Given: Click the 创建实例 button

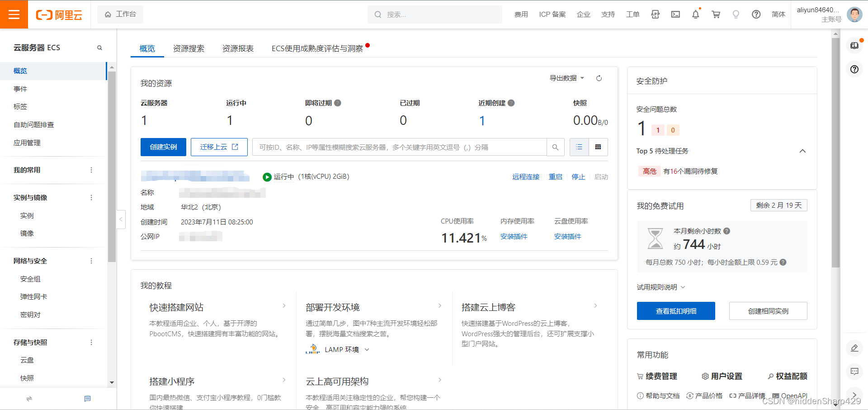Looking at the screenshot, I should [x=163, y=147].
